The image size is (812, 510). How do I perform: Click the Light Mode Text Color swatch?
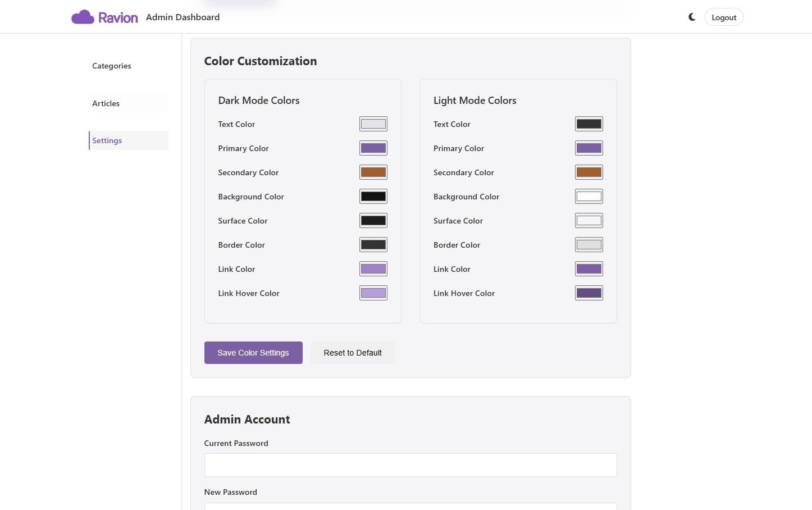(589, 124)
